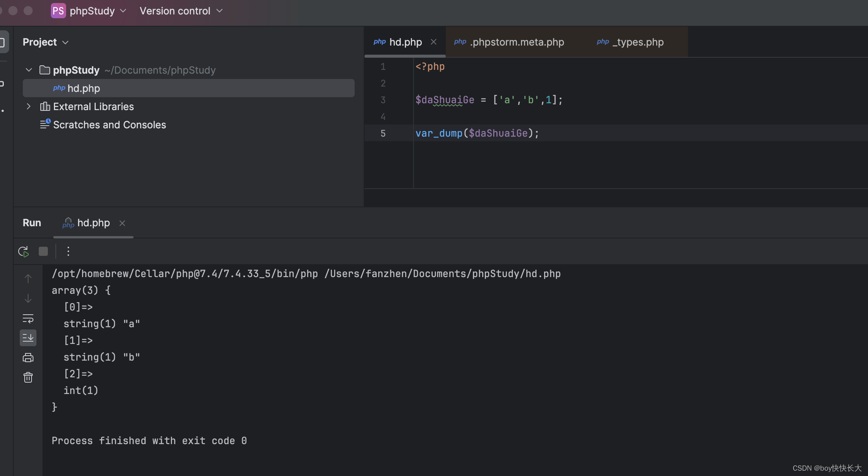Clear all console output with trash icon
This screenshot has height=476, width=868.
28,377
